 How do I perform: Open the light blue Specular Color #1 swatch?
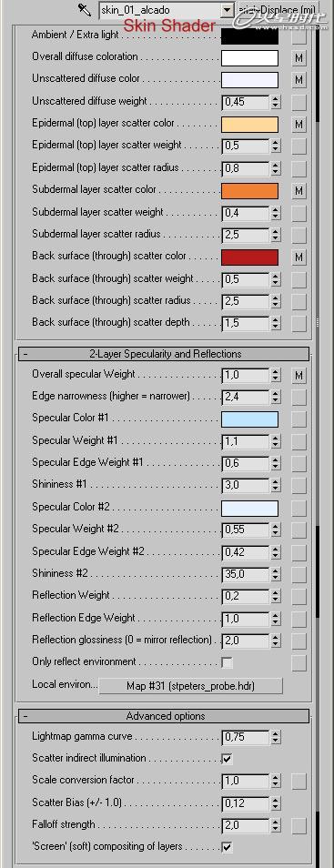click(x=249, y=419)
